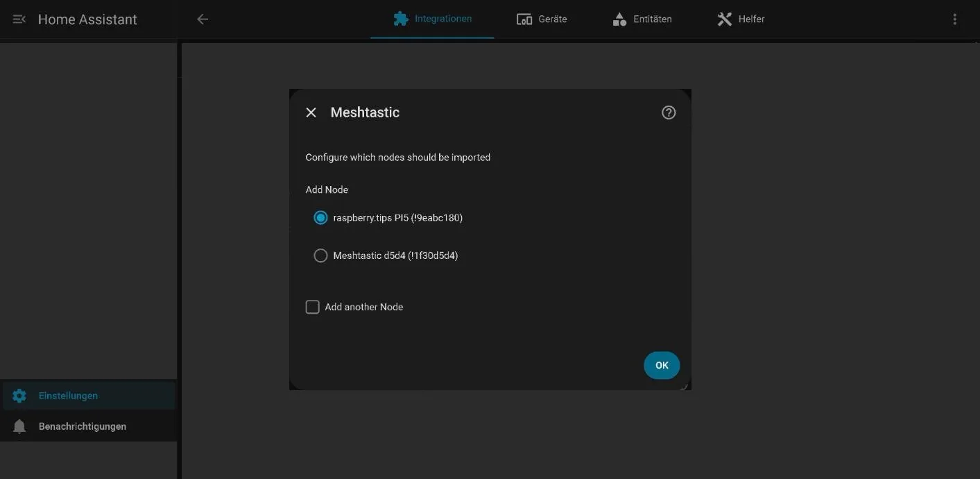Open Einstellungen in the sidebar
The height and width of the screenshot is (479, 980).
(88, 396)
